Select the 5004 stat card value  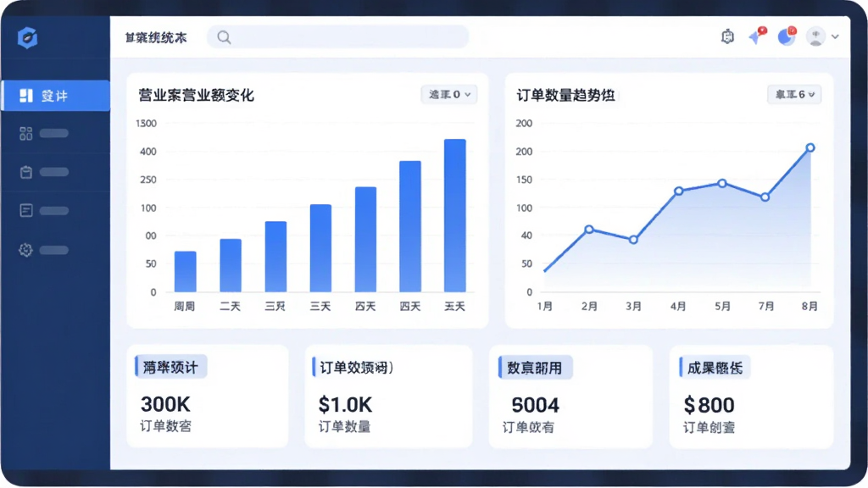point(536,406)
